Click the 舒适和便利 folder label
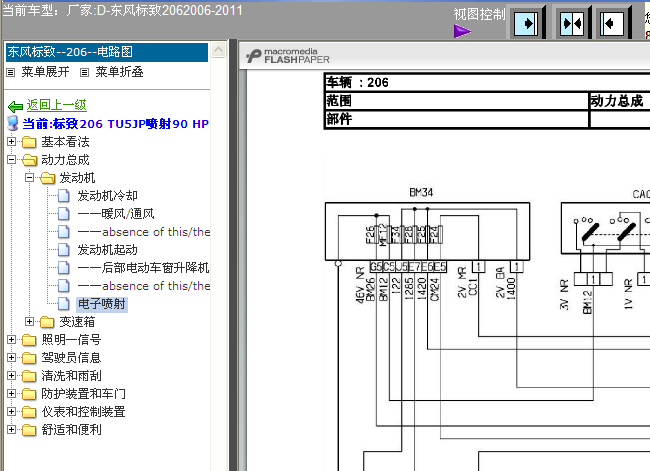650x471 pixels. click(71, 430)
